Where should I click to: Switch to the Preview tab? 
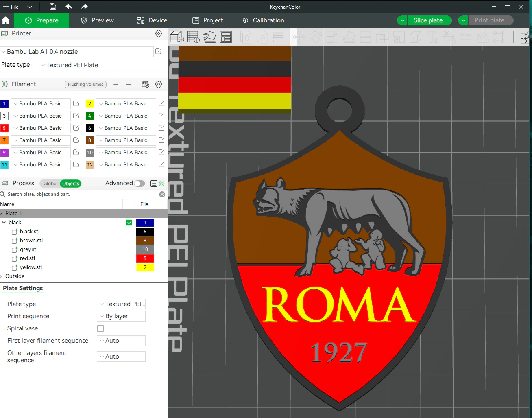coord(97,20)
